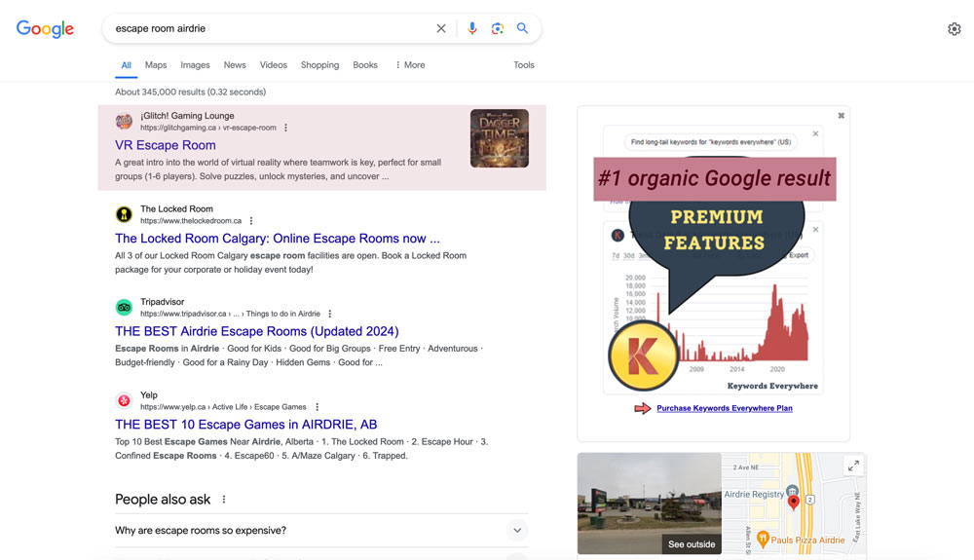Switch to the Images tab

195,65
